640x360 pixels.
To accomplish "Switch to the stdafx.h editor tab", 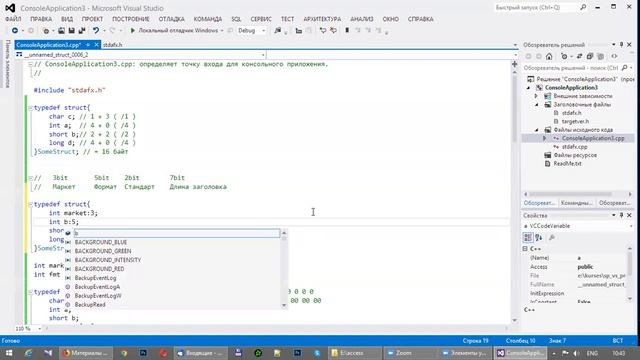I will pyautogui.click(x=112, y=45).
